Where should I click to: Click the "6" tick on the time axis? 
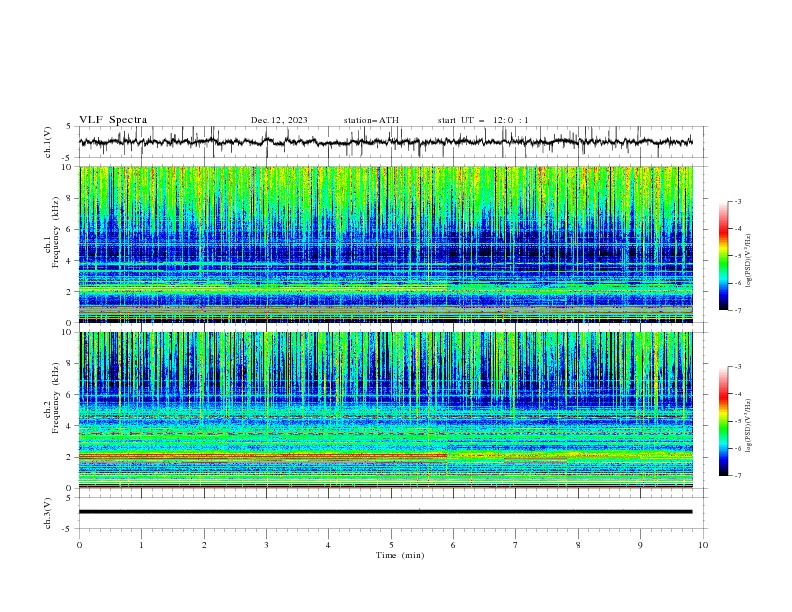(x=454, y=545)
